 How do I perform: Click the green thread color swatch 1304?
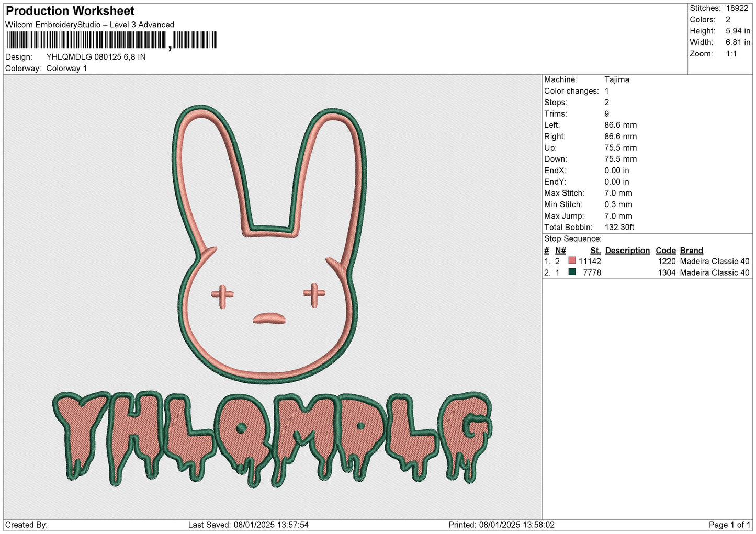coord(572,272)
